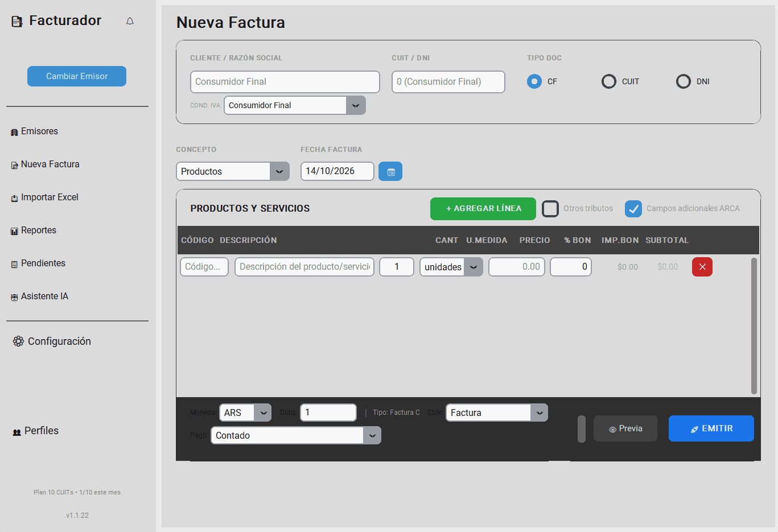Open the Cbte Factura dropdown

click(x=497, y=413)
